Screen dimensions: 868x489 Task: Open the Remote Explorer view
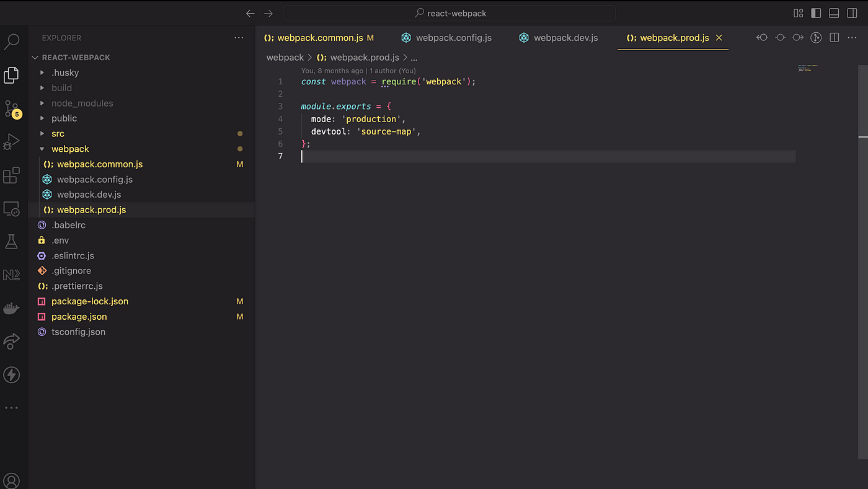pyautogui.click(x=12, y=209)
